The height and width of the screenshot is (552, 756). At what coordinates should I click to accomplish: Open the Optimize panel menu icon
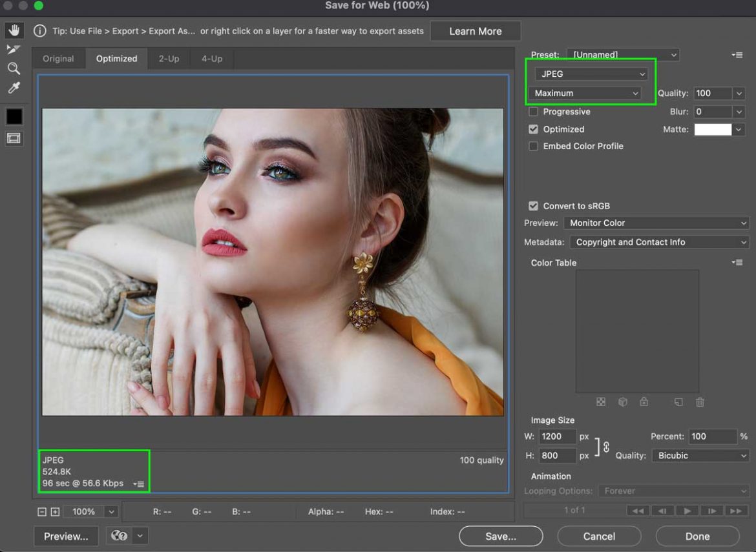(737, 56)
